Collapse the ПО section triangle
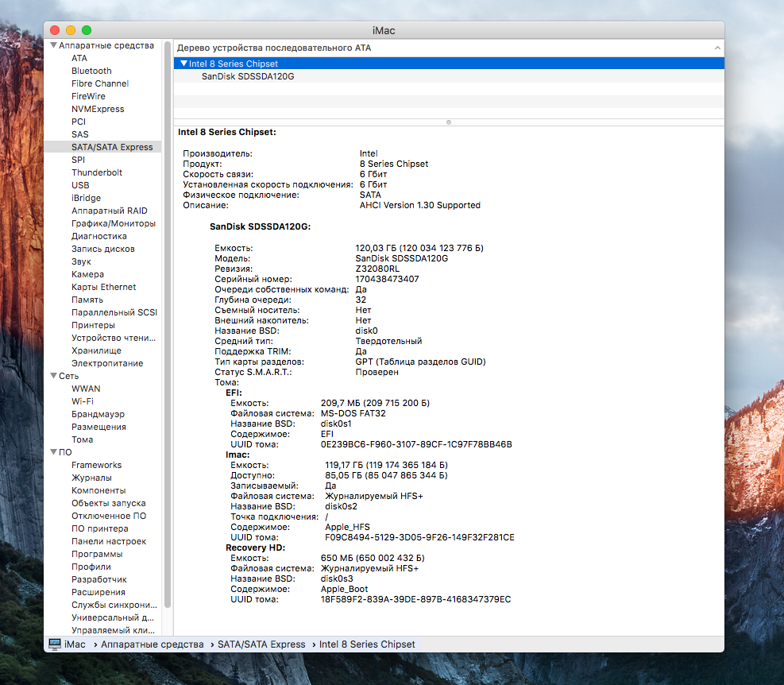Viewport: 784px width, 685px height. [x=53, y=452]
